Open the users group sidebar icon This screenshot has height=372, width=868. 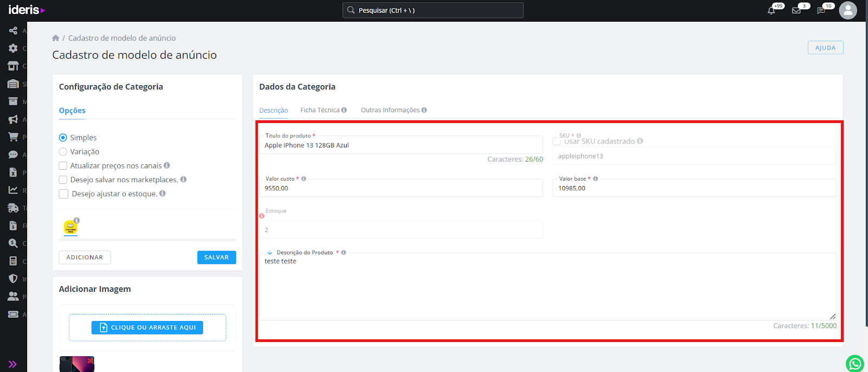[13, 296]
